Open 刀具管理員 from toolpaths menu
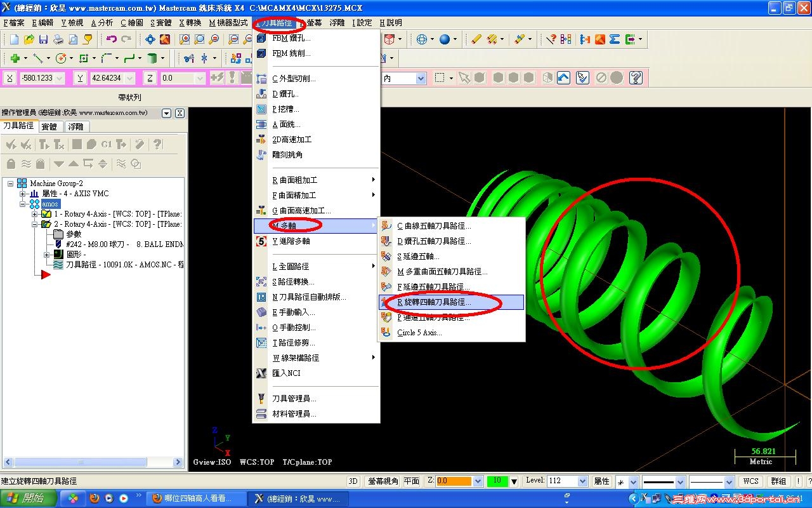Screen dimensions: 812x508 tap(316, 399)
